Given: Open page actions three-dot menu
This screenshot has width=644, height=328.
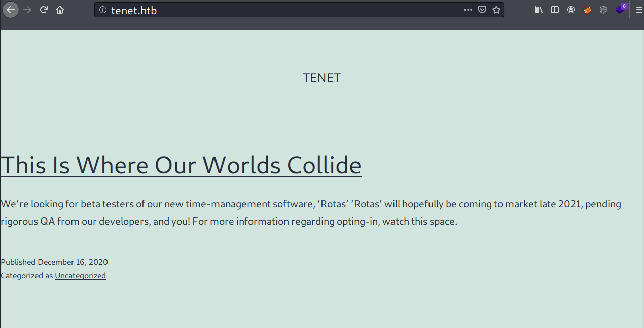Looking at the screenshot, I should (468, 10).
